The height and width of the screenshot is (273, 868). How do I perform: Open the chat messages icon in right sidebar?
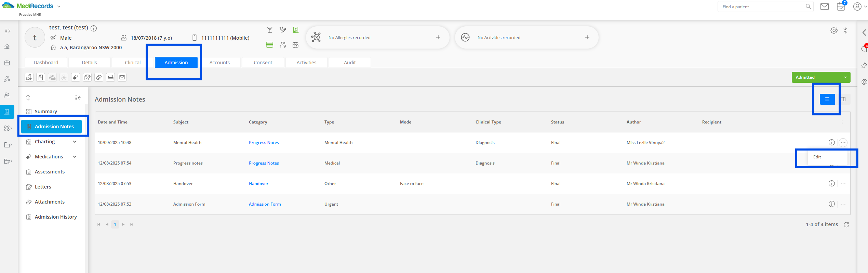(x=864, y=49)
